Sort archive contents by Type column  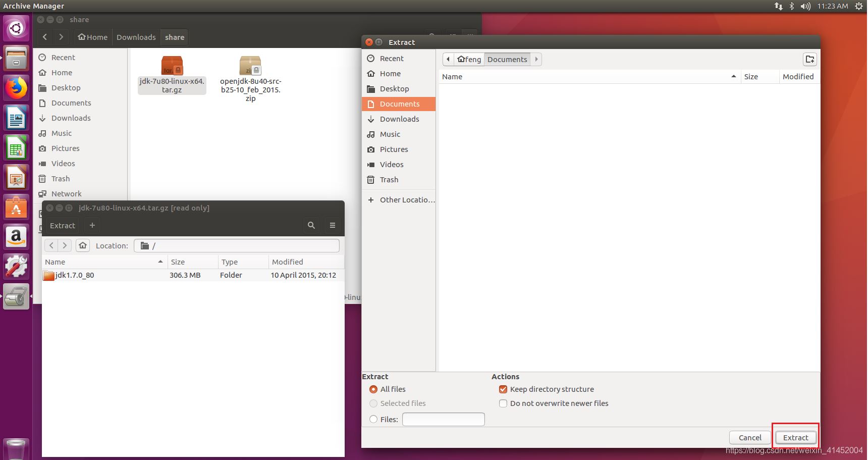coord(243,262)
